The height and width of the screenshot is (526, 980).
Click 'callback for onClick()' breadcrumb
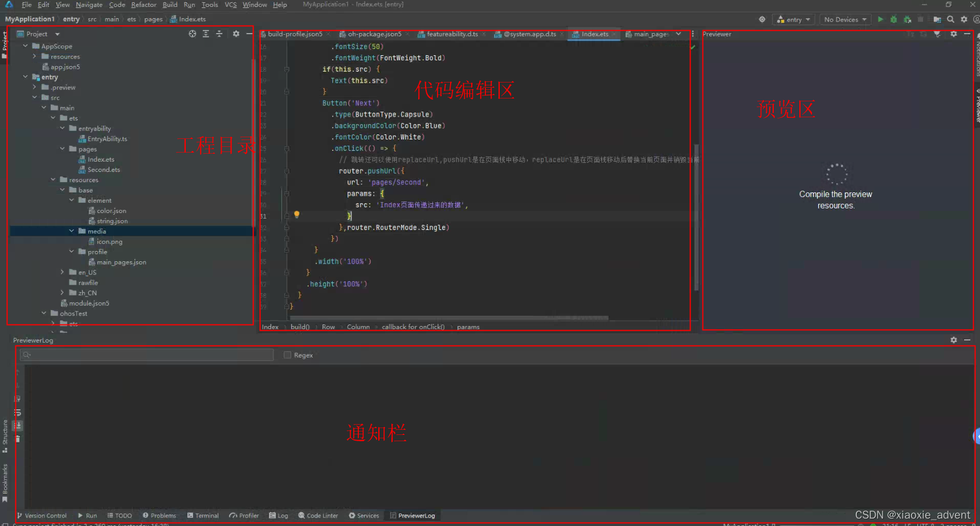pyautogui.click(x=413, y=327)
